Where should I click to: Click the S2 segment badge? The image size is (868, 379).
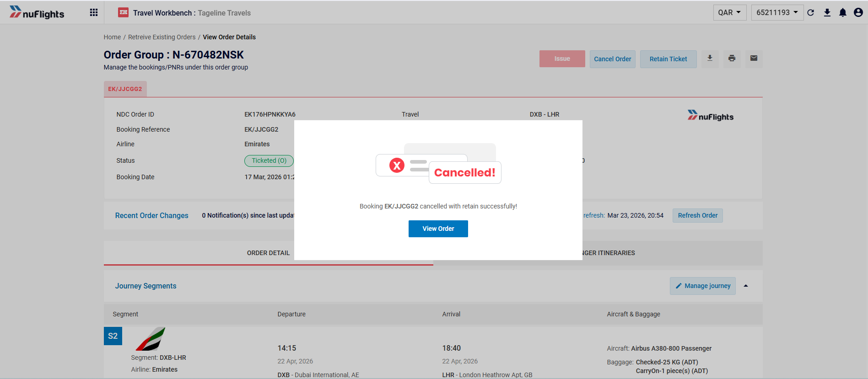[113, 336]
